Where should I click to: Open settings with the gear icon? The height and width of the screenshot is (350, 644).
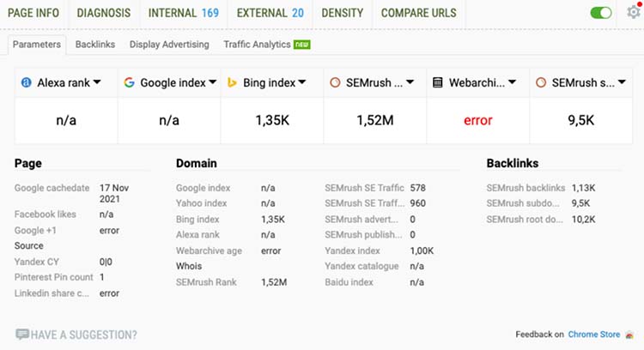(x=633, y=13)
